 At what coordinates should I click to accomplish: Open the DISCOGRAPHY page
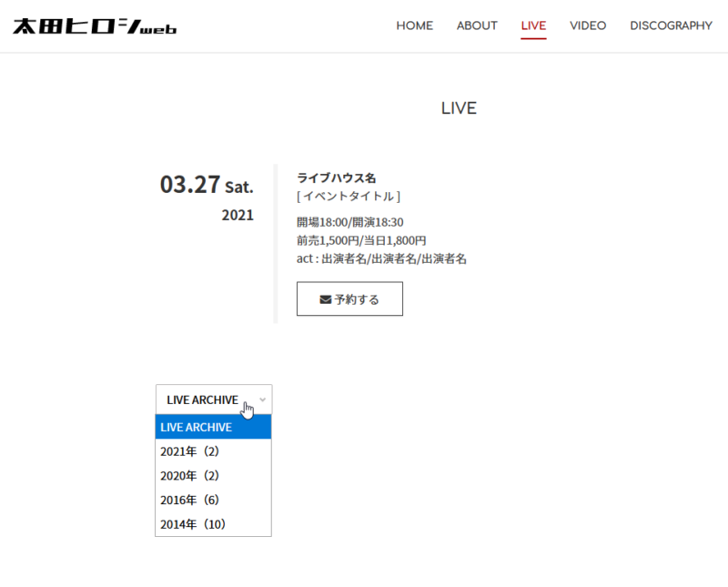coord(671,26)
